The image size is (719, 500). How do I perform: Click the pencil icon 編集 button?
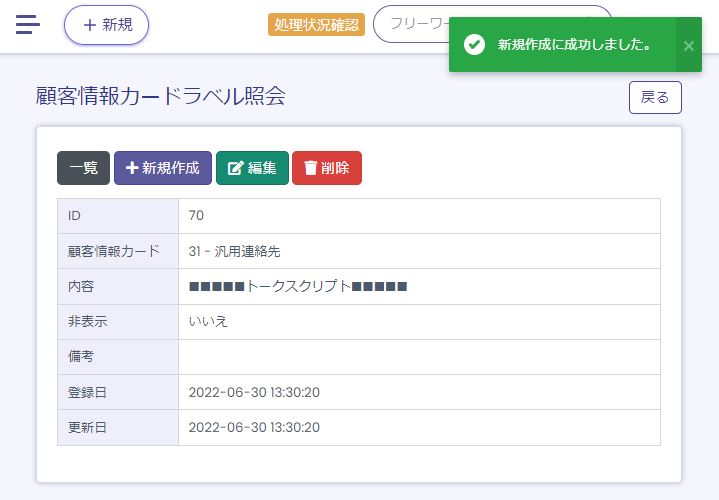click(252, 168)
